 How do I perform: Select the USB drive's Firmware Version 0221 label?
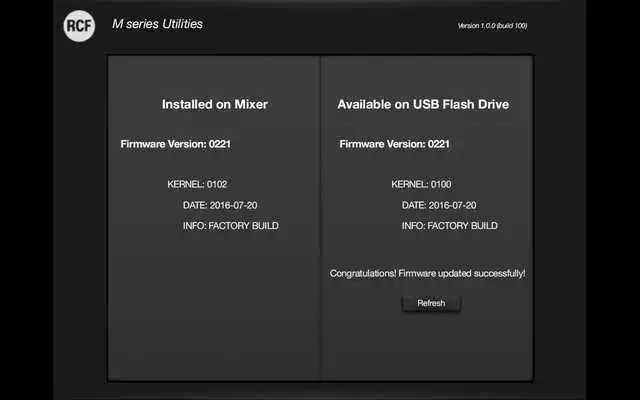click(x=394, y=144)
